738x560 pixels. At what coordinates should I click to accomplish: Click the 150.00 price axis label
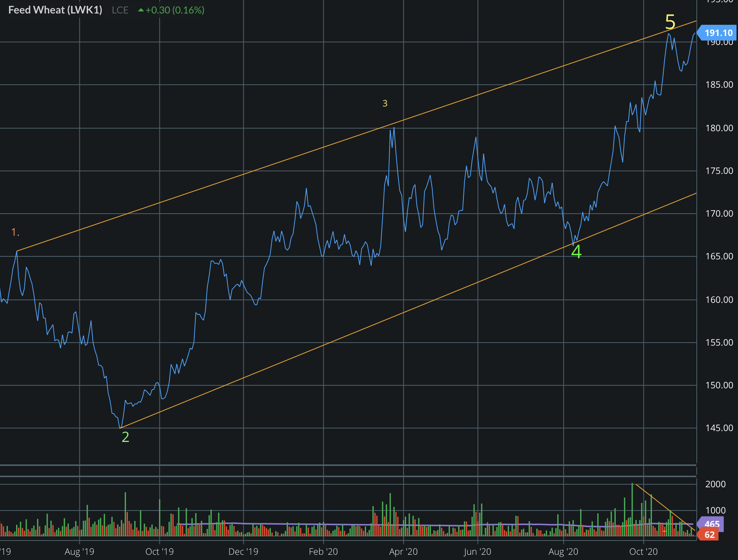pyautogui.click(x=719, y=385)
